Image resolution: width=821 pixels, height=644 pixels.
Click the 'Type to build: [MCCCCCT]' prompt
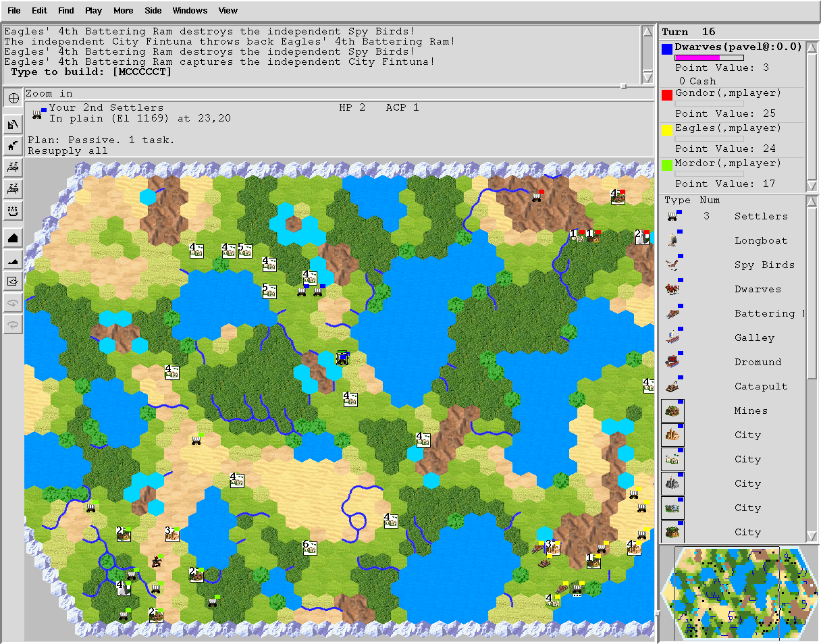92,72
